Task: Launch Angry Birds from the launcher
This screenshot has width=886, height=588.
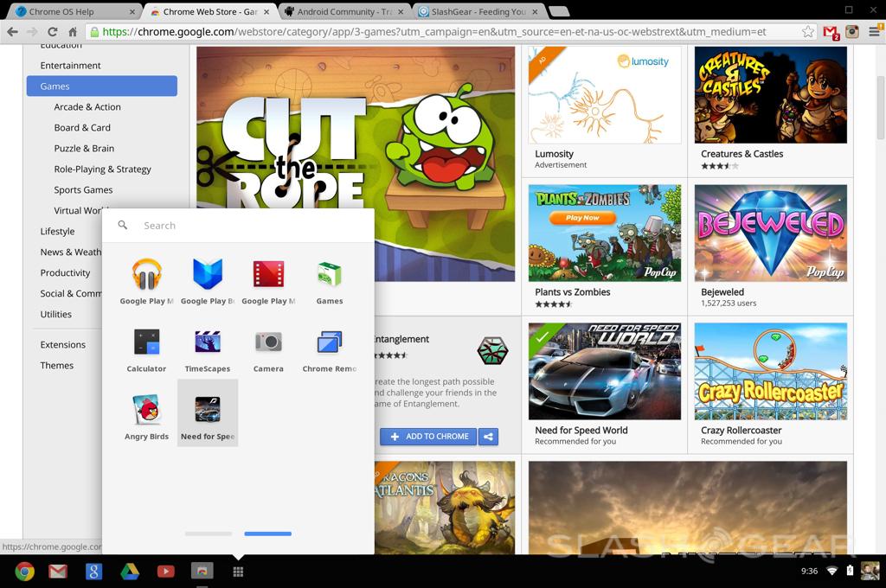Action: pyautogui.click(x=146, y=417)
